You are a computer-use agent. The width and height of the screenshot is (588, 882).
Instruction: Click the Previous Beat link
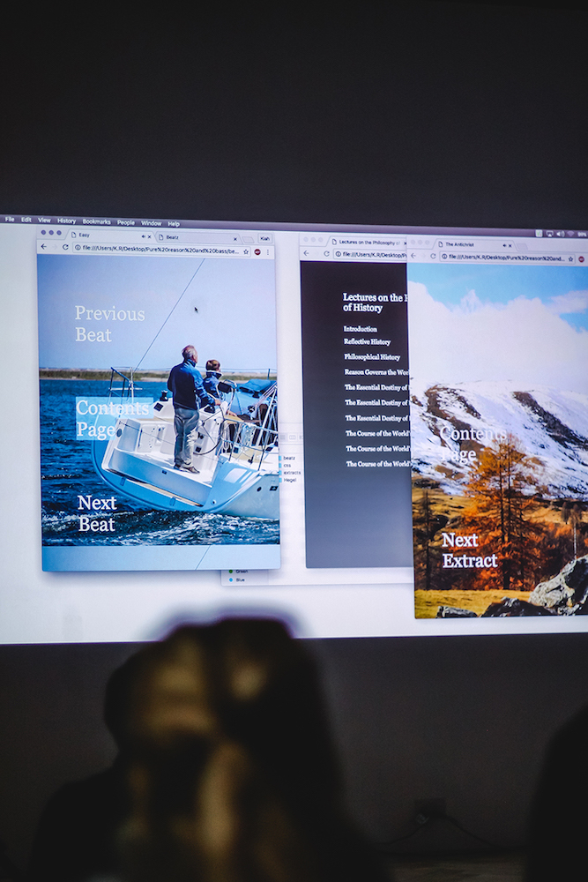(109, 324)
